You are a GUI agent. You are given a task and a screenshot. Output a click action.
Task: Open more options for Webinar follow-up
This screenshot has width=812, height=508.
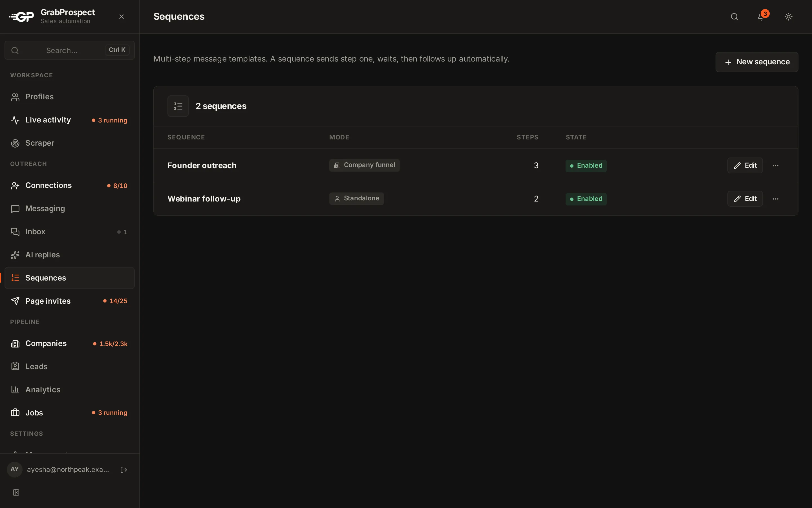775,199
